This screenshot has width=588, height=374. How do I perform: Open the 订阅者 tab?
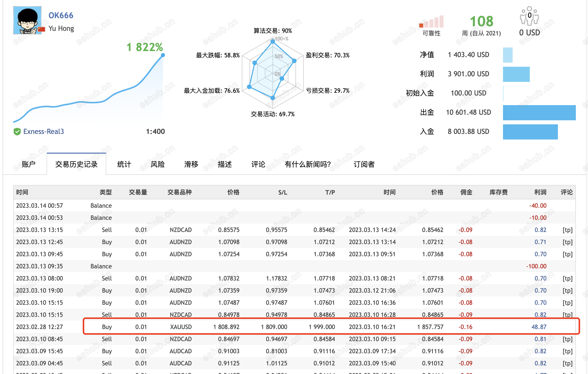(x=364, y=164)
